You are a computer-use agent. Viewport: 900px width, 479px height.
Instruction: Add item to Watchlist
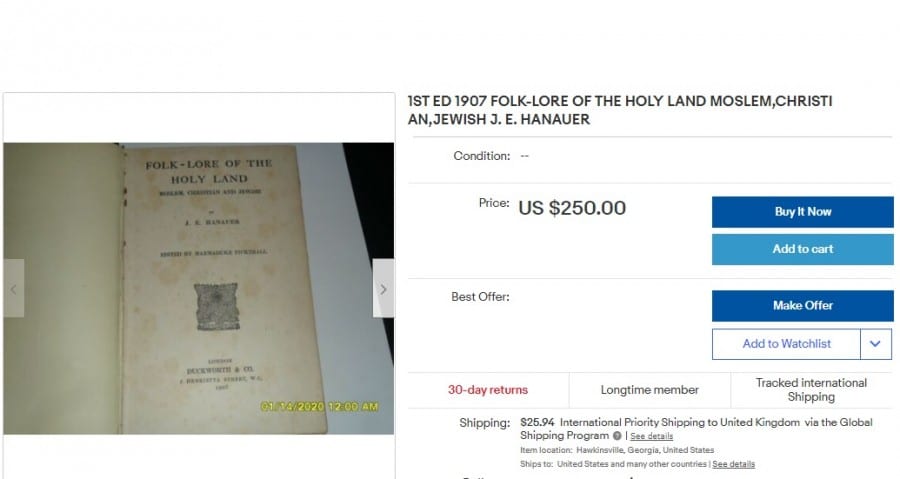(786, 344)
